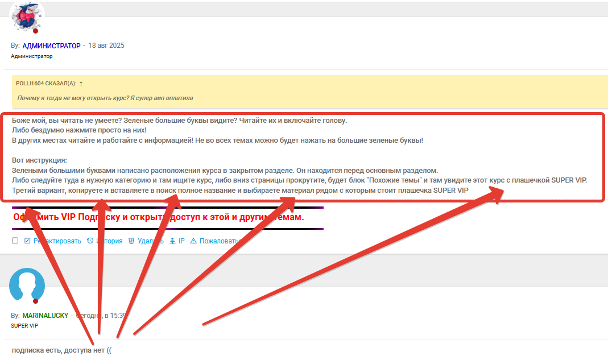Jump to quoted post via up arrow

pyautogui.click(x=81, y=84)
